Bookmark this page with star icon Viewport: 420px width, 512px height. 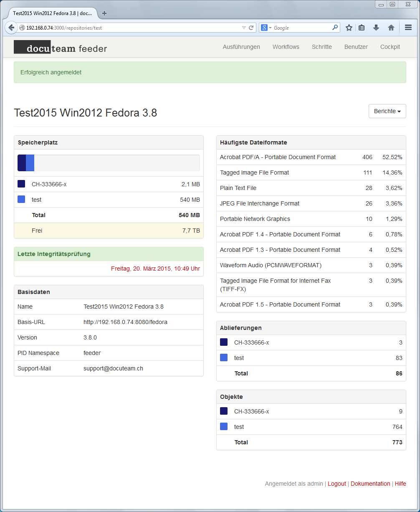[349, 28]
